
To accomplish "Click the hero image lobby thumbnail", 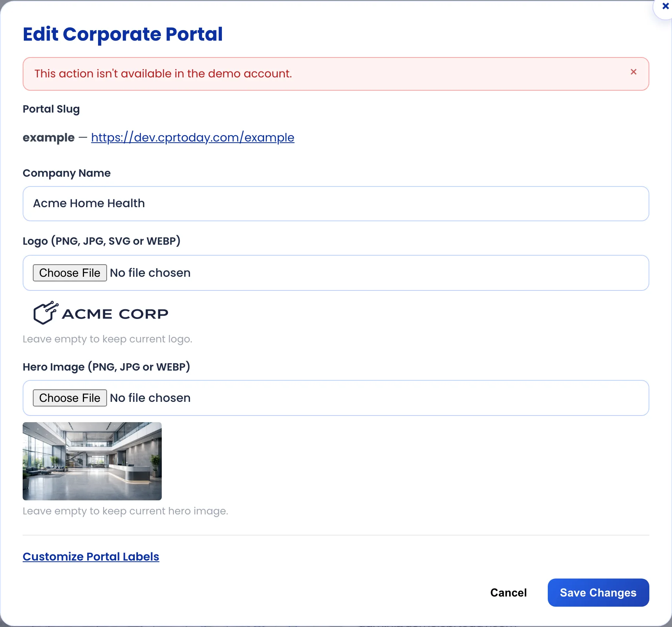I will click(92, 461).
